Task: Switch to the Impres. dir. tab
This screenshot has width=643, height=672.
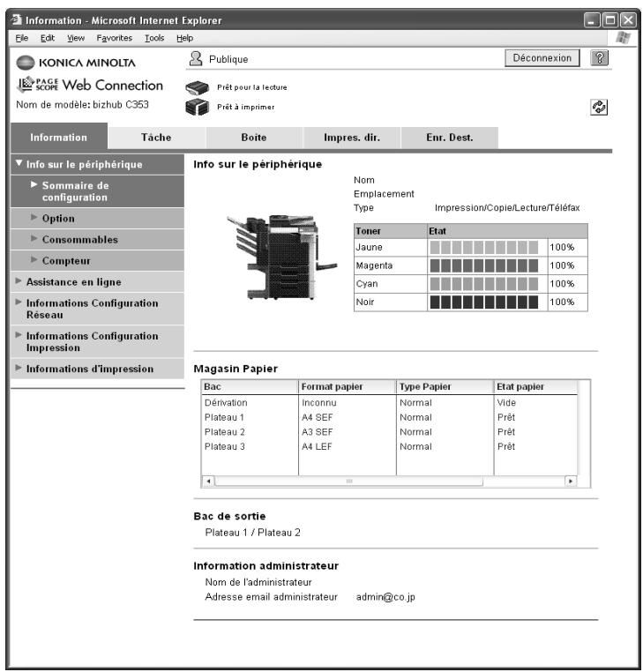Action: click(x=352, y=138)
